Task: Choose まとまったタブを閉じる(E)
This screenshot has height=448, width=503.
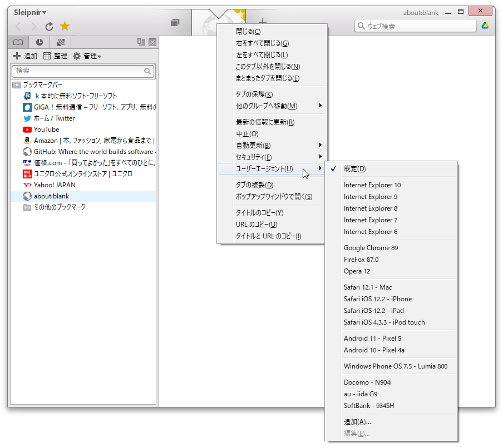Action: (272, 78)
